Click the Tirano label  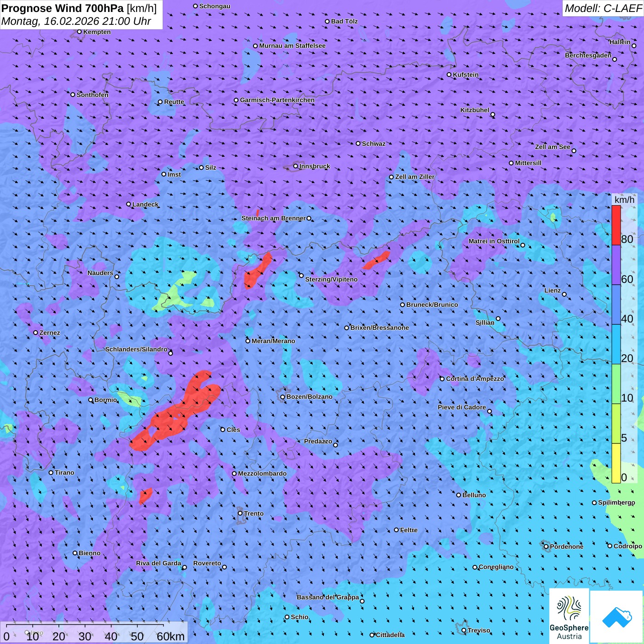point(64,472)
